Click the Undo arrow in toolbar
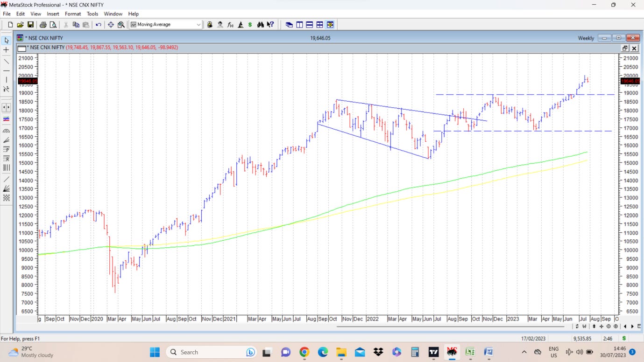 [99, 25]
